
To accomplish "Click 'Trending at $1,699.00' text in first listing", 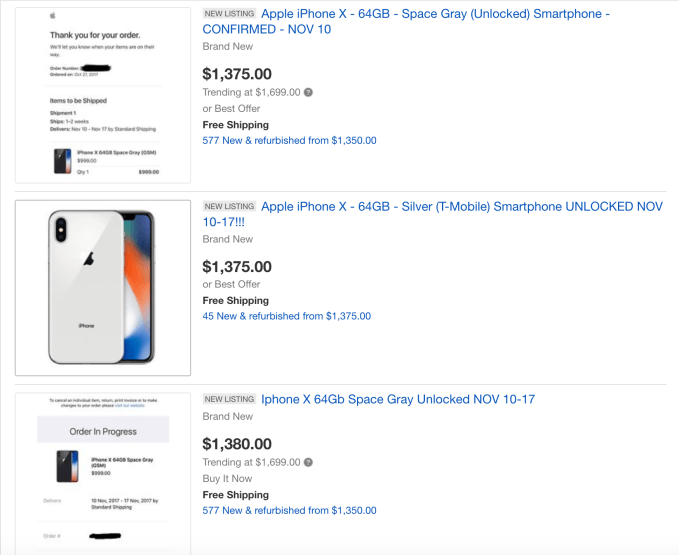I will pyautogui.click(x=251, y=92).
